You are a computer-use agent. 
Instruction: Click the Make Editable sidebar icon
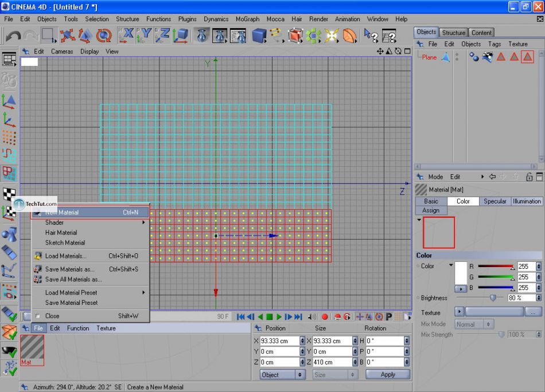click(x=9, y=81)
